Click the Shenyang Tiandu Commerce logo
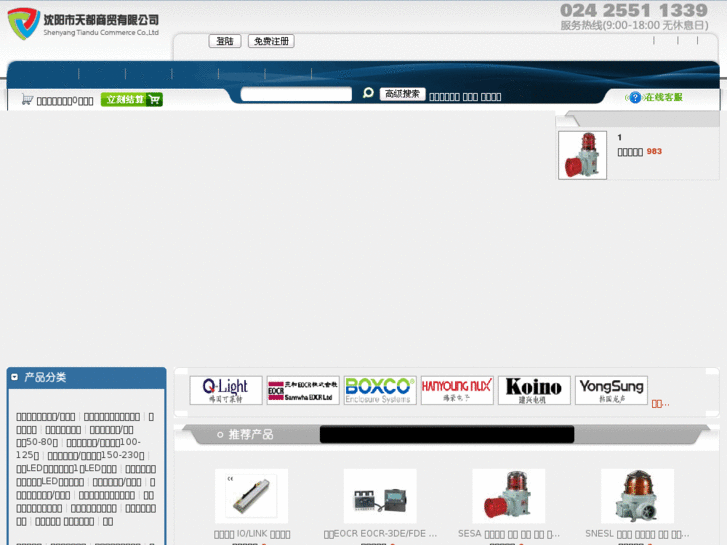 [83, 24]
